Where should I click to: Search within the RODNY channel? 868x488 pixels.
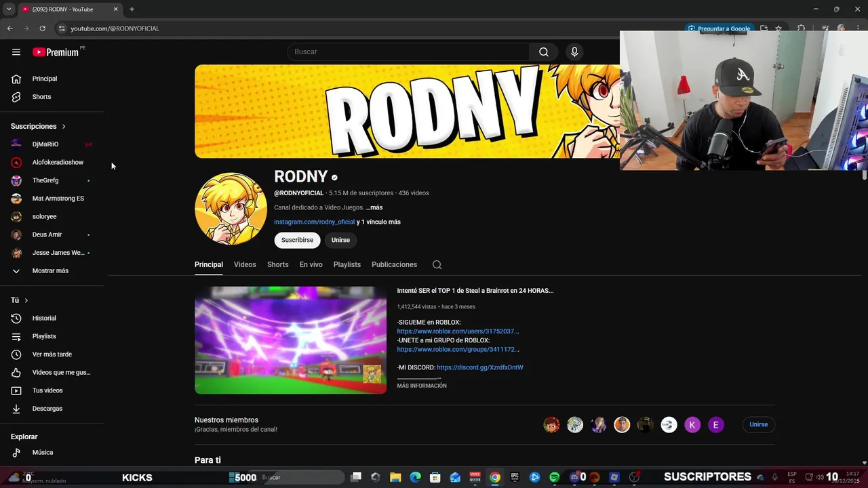437,265
